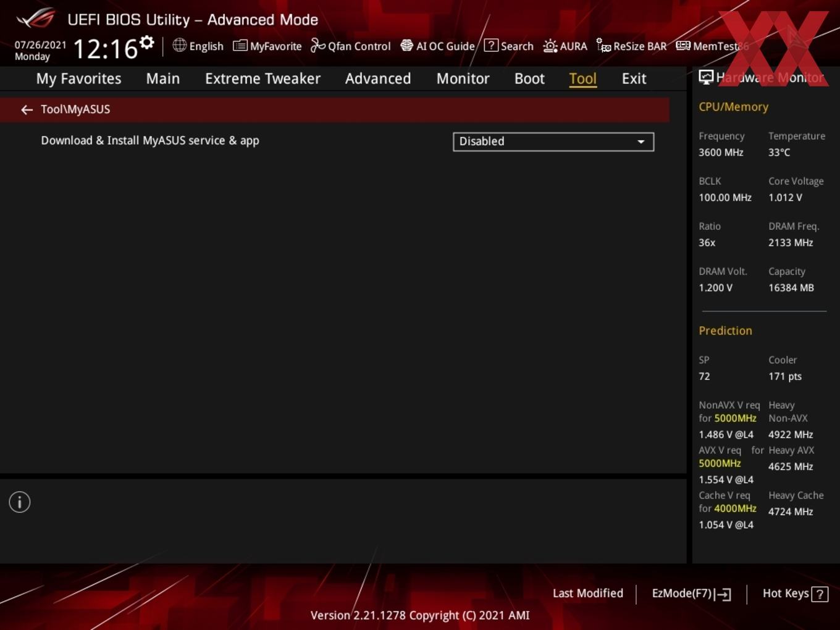Image resolution: width=840 pixels, height=630 pixels.
Task: Click the 12:16 clock display
Action: click(x=105, y=49)
